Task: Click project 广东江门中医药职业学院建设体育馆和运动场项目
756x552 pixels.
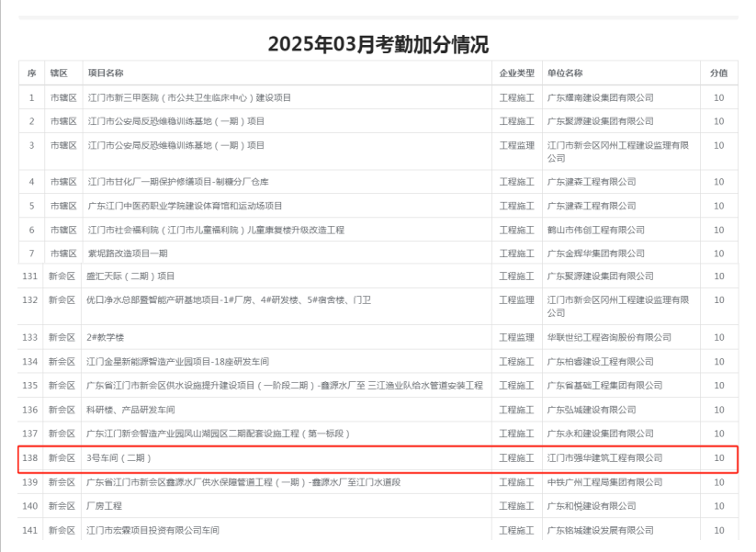Action: 185,207
